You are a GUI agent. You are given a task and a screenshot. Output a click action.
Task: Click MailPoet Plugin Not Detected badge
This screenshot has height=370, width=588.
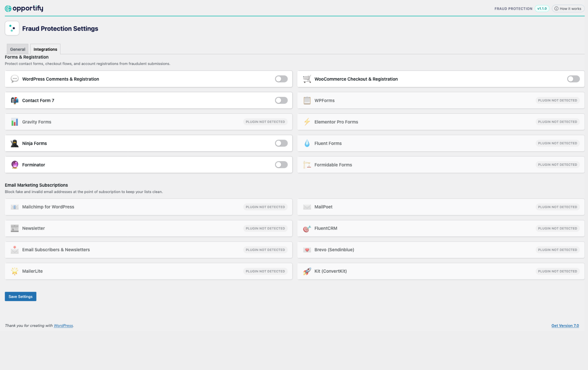tap(557, 207)
